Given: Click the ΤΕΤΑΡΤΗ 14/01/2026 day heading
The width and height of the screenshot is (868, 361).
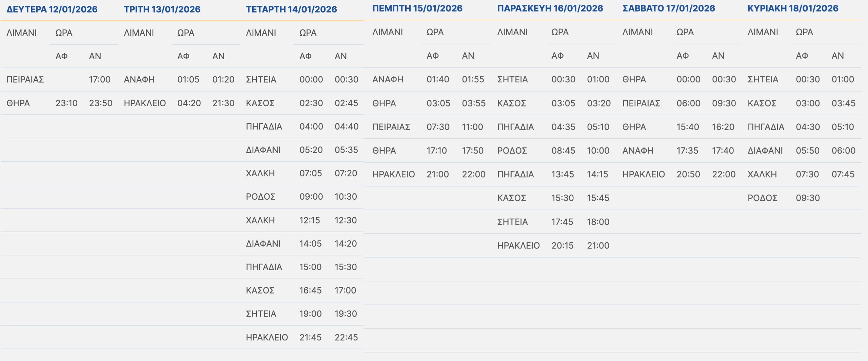Looking at the screenshot, I should 291,9.
